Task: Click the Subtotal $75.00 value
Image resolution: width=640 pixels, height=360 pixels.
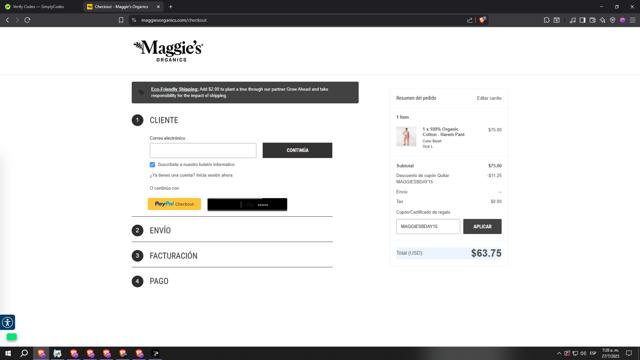Action: (495, 166)
